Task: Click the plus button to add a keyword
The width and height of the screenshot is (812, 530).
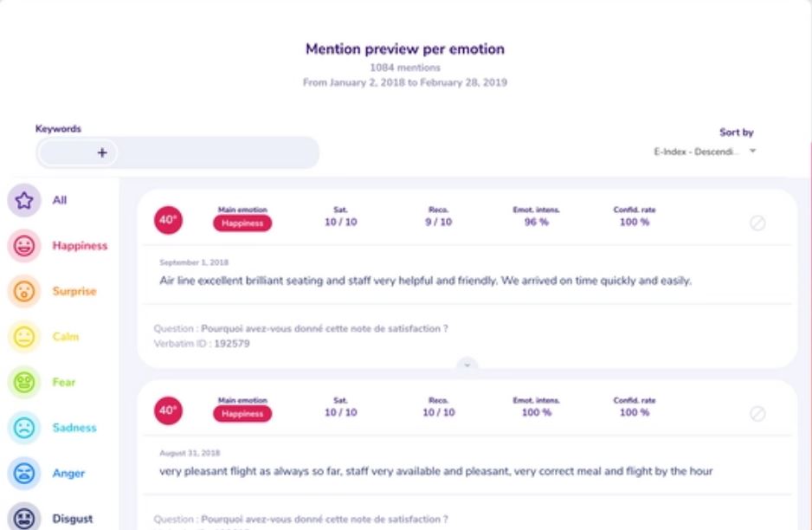Action: coord(102,152)
